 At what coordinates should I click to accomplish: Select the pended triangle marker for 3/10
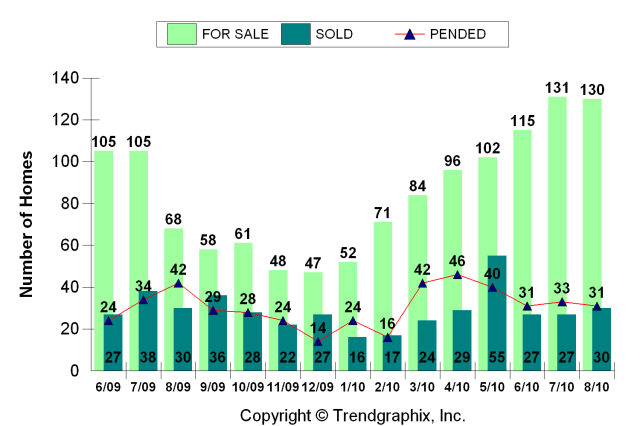(x=423, y=283)
